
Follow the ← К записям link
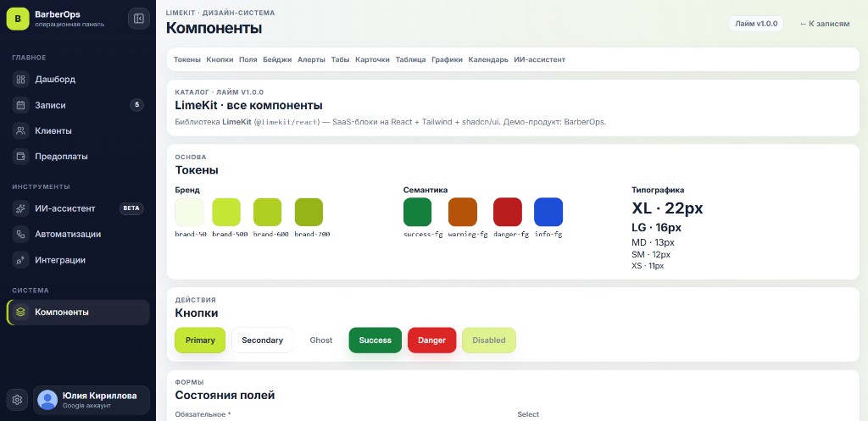[824, 24]
